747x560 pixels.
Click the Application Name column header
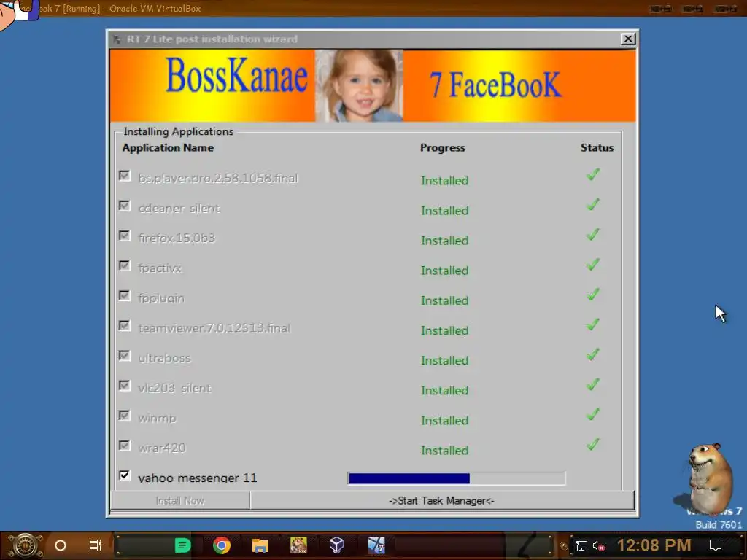click(168, 148)
